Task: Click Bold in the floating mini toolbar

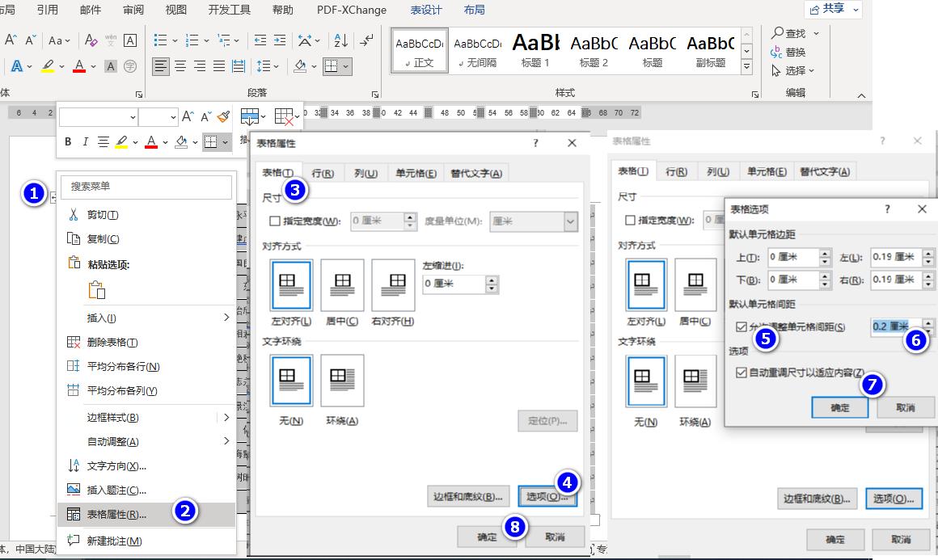Action: coord(68,142)
